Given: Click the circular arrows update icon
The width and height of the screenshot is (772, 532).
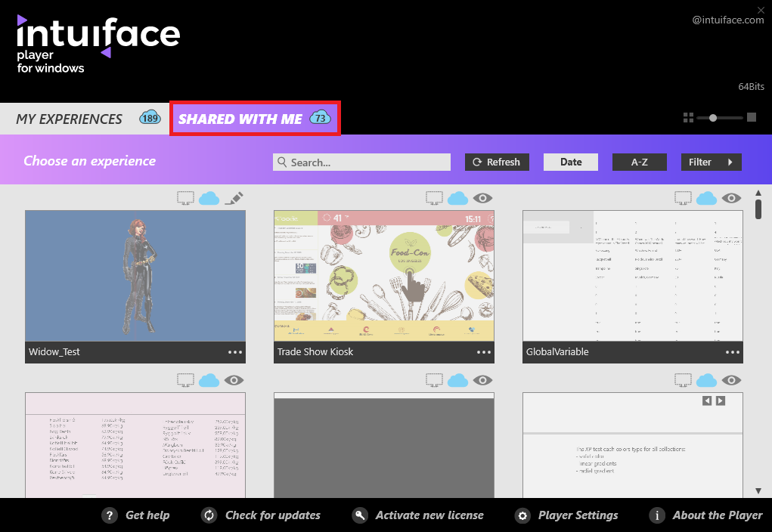Looking at the screenshot, I should point(209,515).
